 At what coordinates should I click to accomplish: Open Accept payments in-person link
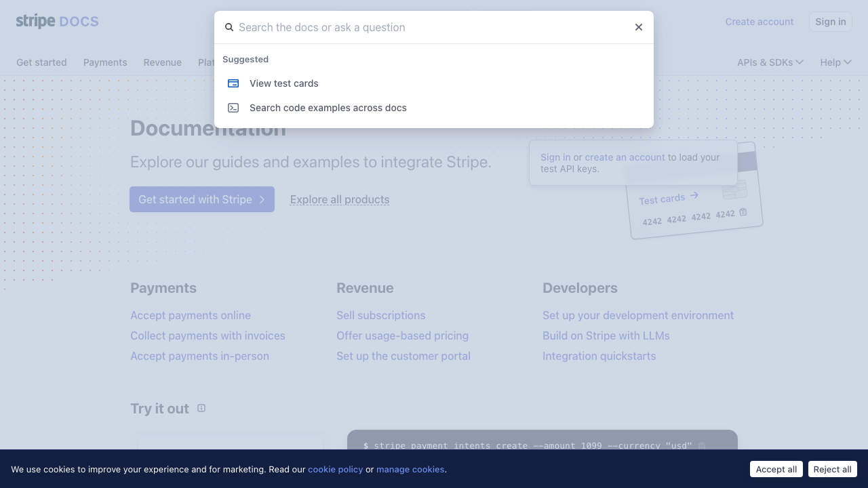199,356
